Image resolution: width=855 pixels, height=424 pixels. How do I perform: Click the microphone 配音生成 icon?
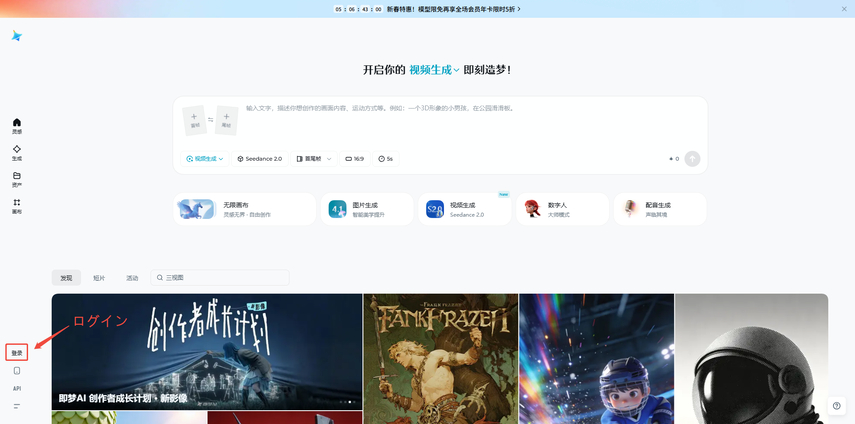click(630, 209)
